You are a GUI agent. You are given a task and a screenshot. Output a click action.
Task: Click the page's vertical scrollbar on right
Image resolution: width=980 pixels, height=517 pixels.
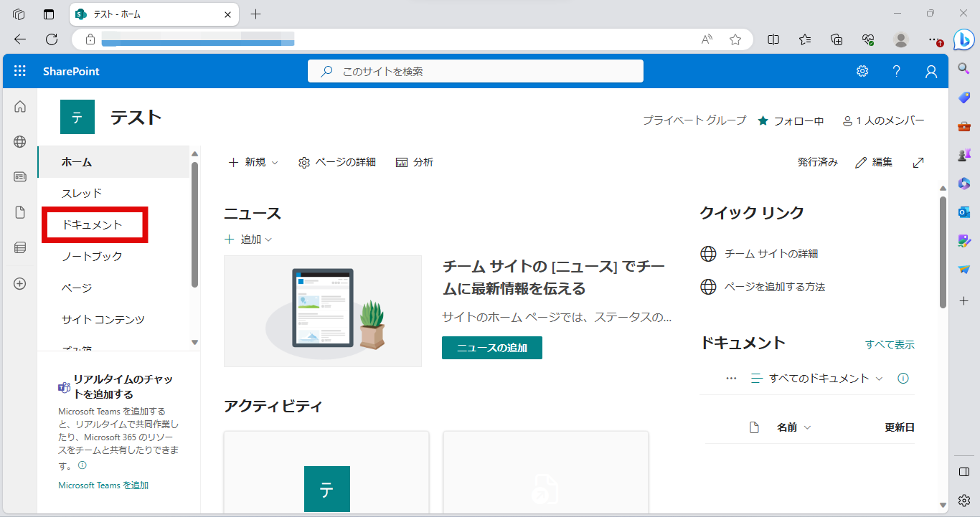(x=943, y=251)
